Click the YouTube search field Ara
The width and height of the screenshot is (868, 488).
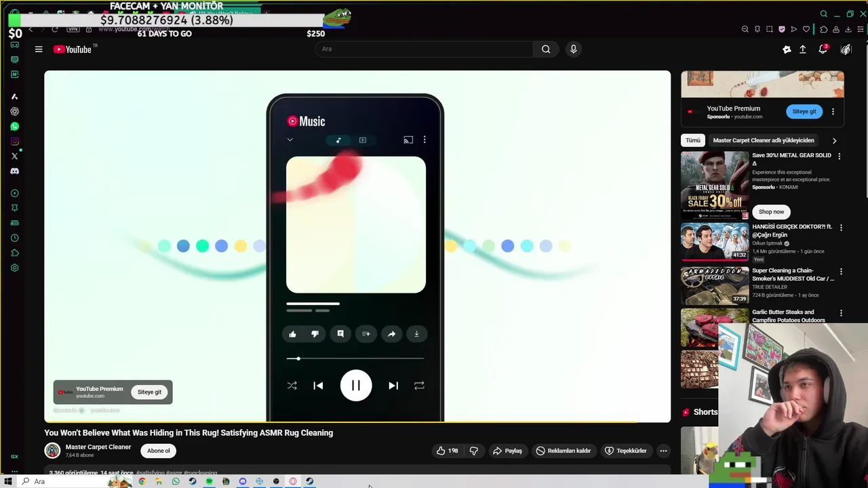pyautogui.click(x=424, y=49)
